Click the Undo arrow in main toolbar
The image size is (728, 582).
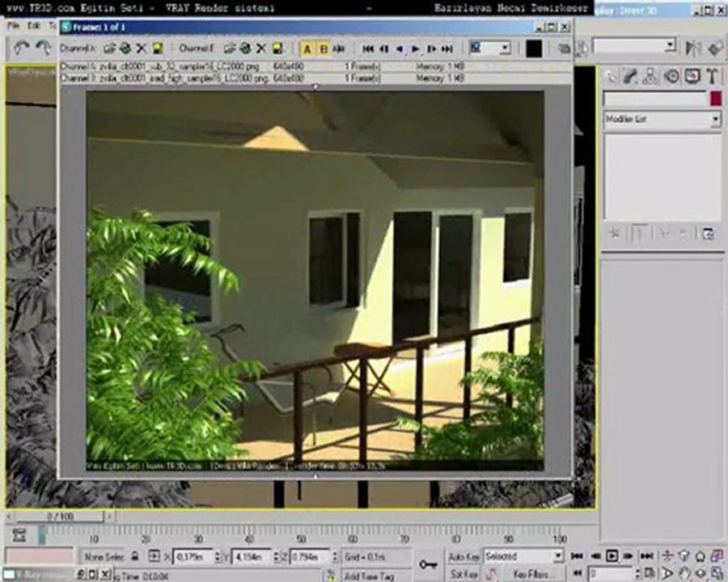pyautogui.click(x=21, y=48)
